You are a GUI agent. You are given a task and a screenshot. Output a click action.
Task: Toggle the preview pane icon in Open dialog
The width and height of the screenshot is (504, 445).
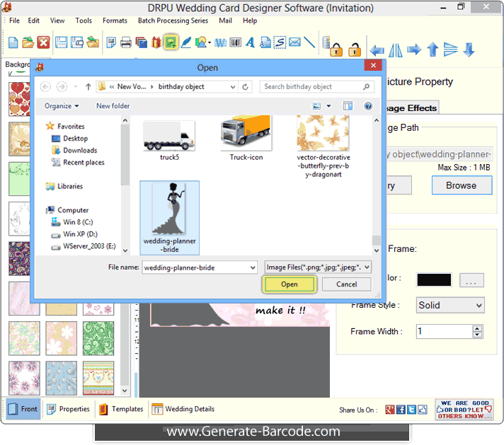pos(348,105)
